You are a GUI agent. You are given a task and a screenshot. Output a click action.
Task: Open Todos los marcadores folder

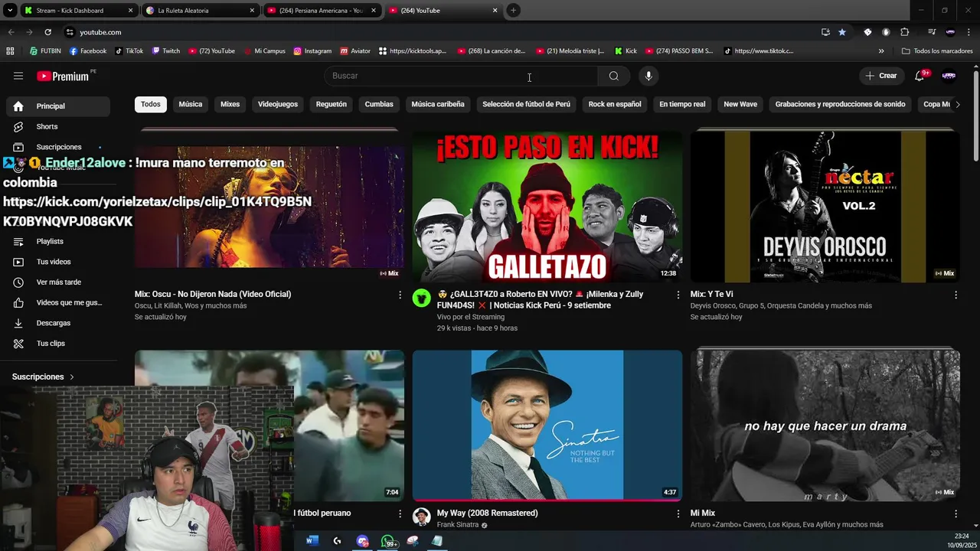coord(937,51)
